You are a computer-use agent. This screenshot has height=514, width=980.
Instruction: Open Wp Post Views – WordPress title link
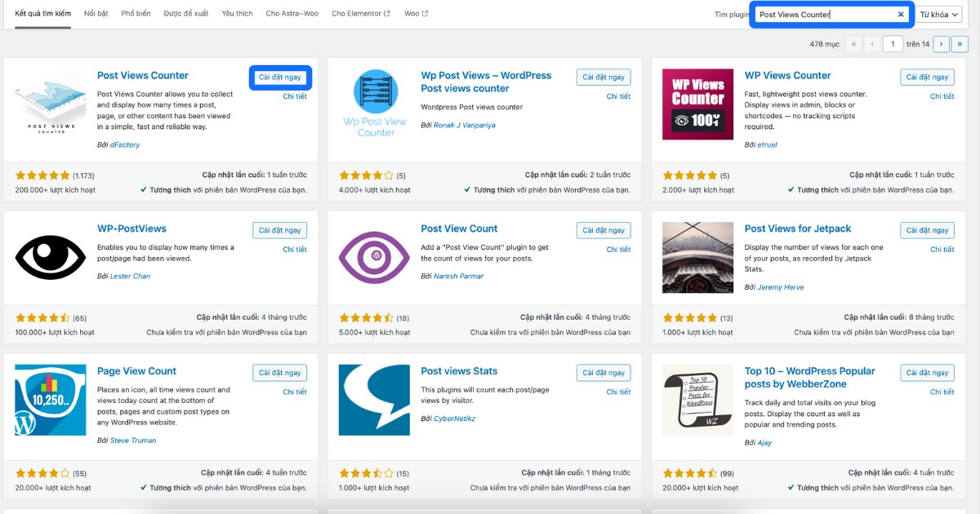point(487,82)
